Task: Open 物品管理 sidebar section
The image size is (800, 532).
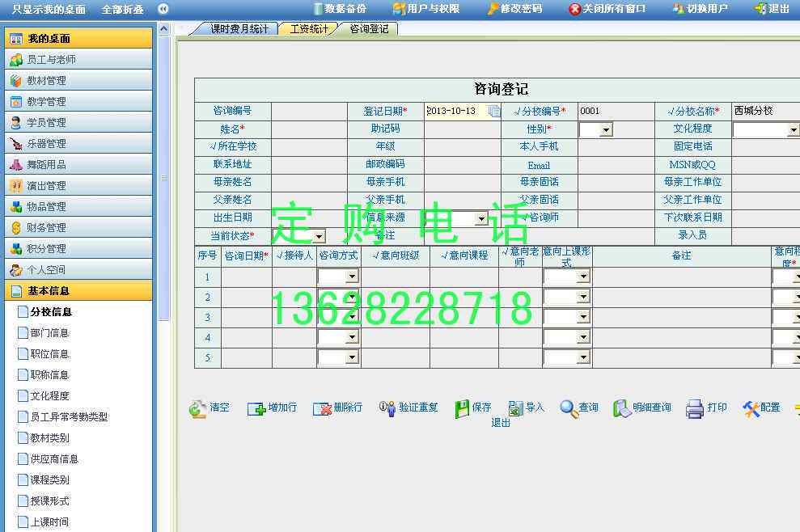Action: pos(78,207)
